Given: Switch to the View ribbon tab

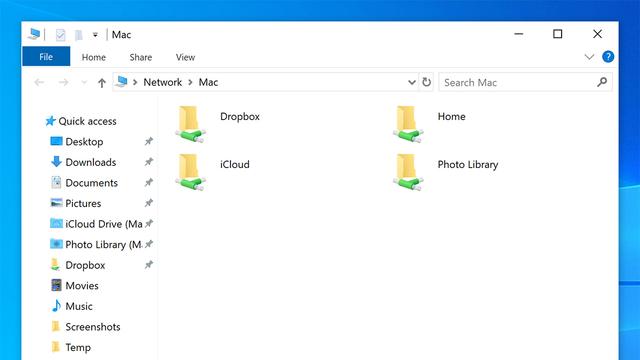Looking at the screenshot, I should click(x=185, y=57).
